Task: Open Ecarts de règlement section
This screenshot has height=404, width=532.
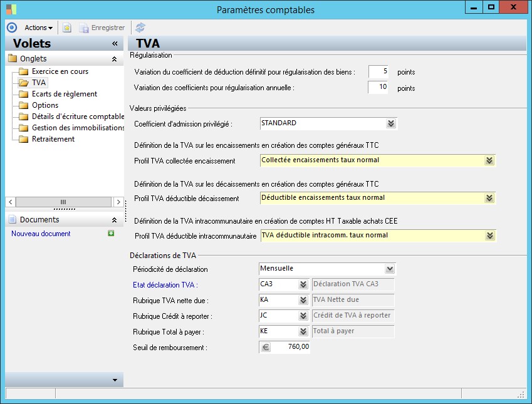Action: click(x=64, y=94)
